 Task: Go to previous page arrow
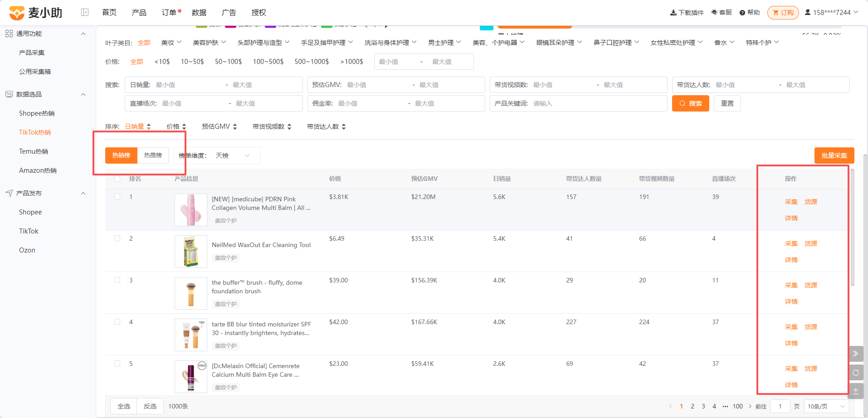tap(670, 406)
